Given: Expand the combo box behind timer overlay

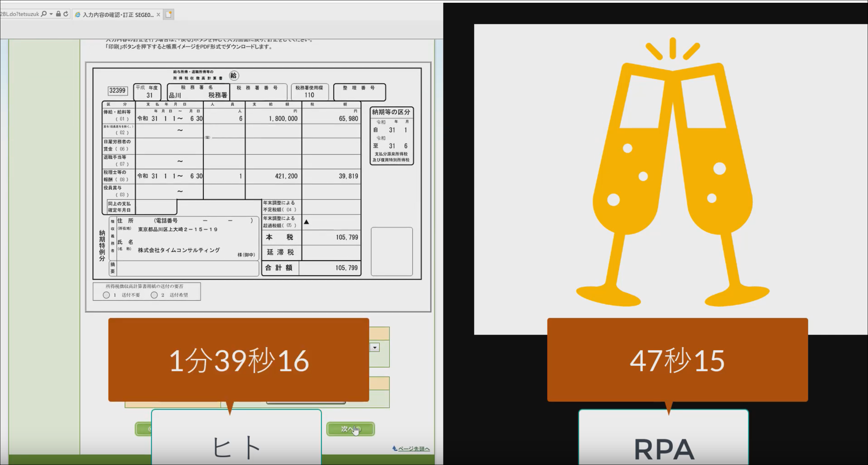Looking at the screenshot, I should (x=375, y=348).
